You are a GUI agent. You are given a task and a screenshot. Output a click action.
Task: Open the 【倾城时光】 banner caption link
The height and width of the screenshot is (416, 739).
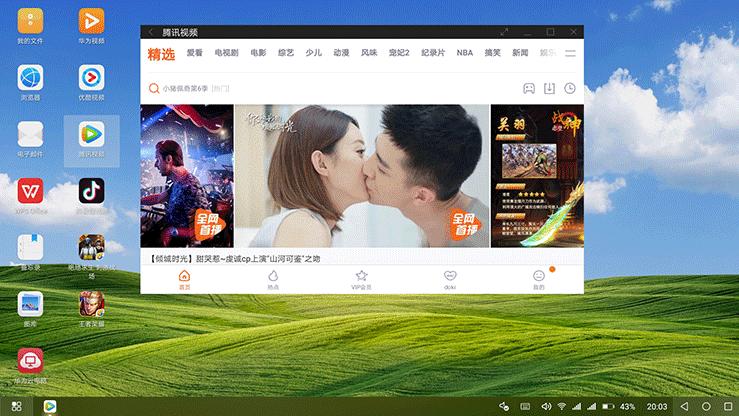coord(235,259)
